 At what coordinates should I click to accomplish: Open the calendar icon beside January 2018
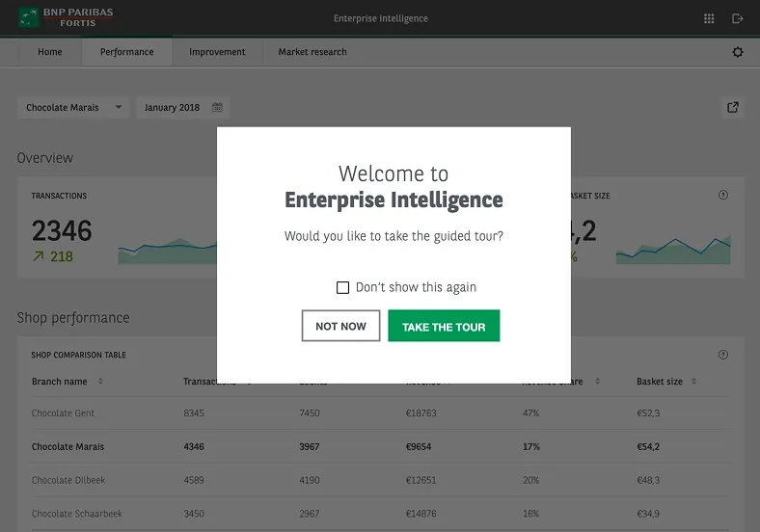(217, 107)
